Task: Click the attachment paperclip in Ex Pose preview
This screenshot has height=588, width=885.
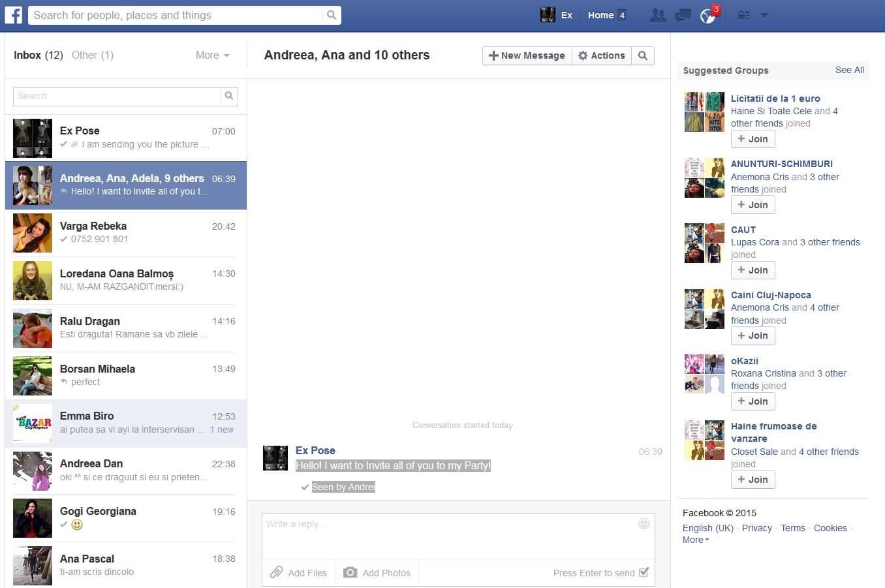Action: pyautogui.click(x=74, y=144)
